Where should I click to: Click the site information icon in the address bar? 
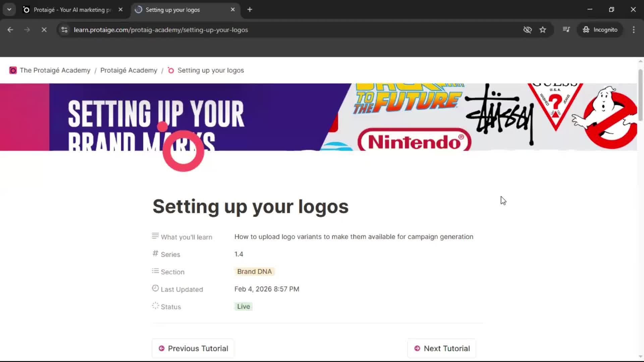click(64, 29)
